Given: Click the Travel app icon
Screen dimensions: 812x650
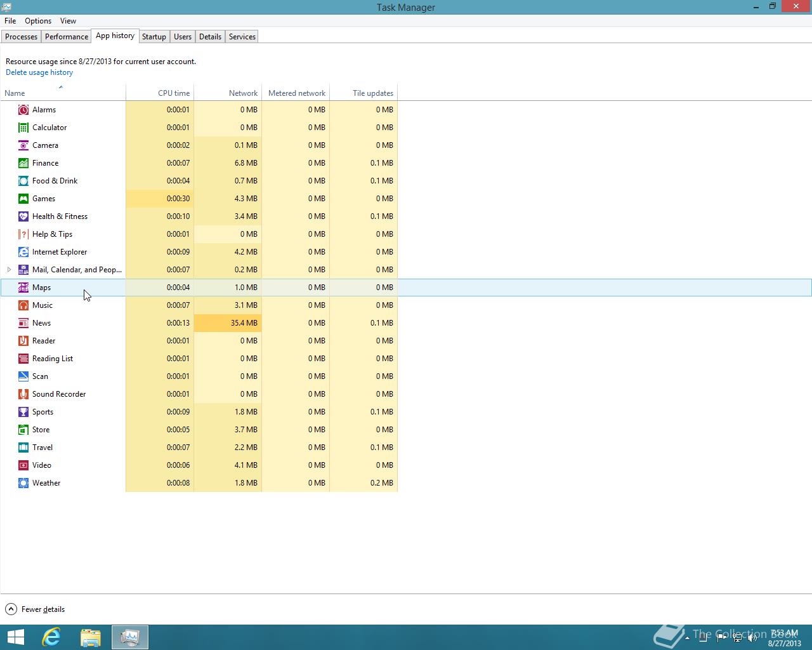Looking at the screenshot, I should [x=23, y=448].
